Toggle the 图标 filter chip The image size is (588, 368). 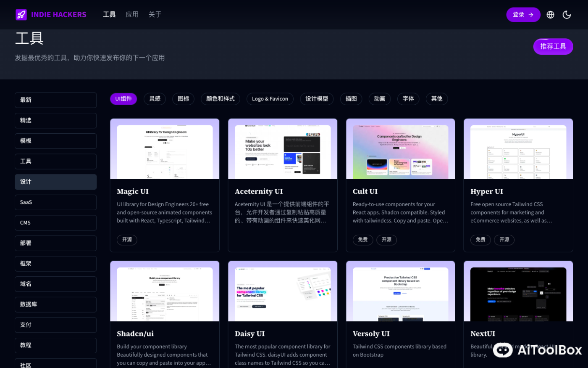(x=183, y=99)
